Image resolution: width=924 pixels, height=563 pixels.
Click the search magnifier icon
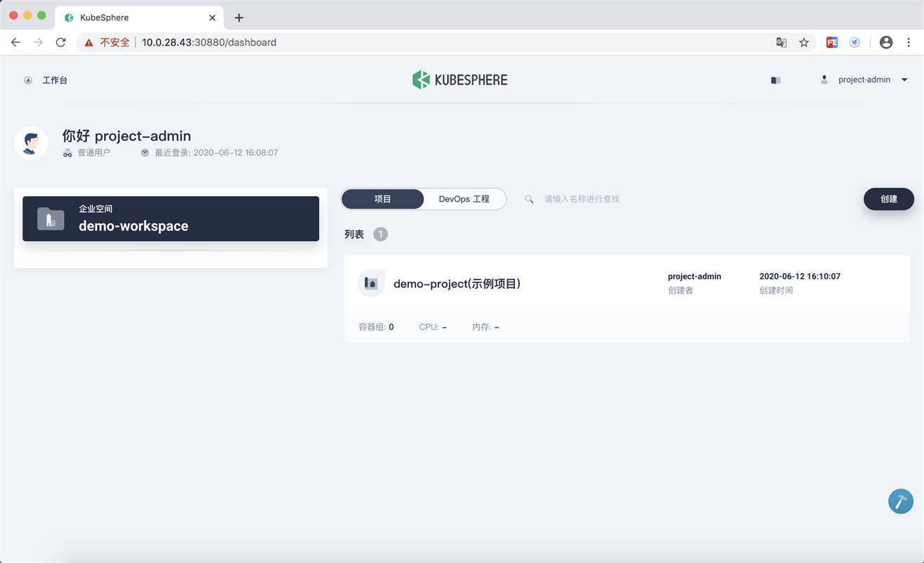(x=529, y=199)
